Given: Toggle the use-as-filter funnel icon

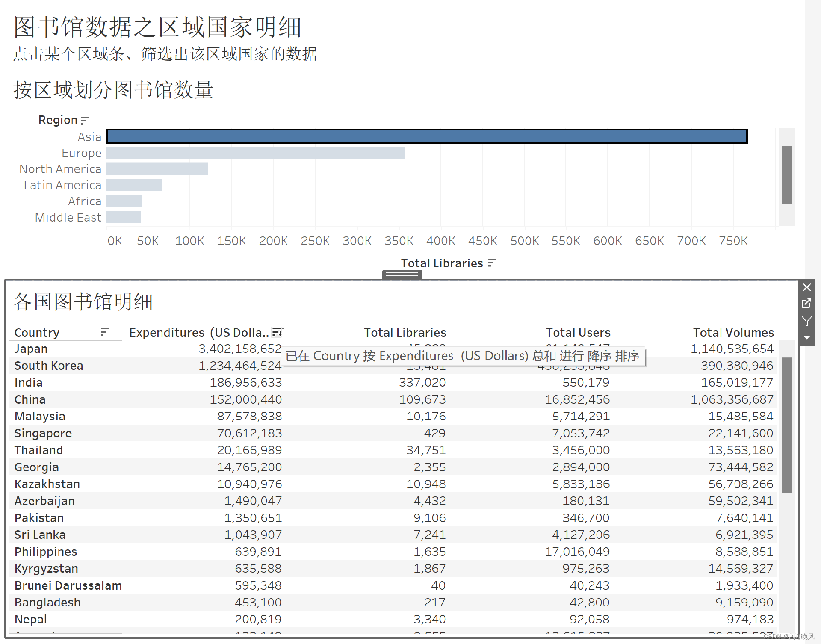Looking at the screenshot, I should click(x=806, y=321).
